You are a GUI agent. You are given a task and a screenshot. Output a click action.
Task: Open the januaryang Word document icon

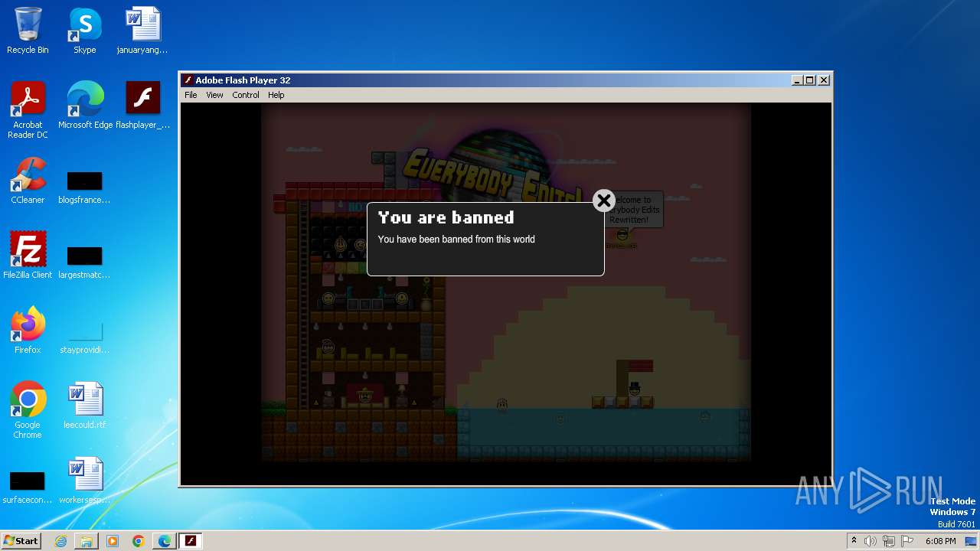(142, 31)
